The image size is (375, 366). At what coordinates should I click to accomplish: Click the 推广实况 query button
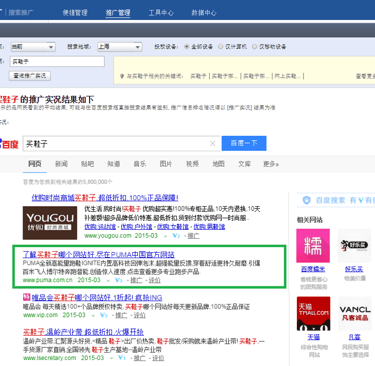click(x=30, y=76)
